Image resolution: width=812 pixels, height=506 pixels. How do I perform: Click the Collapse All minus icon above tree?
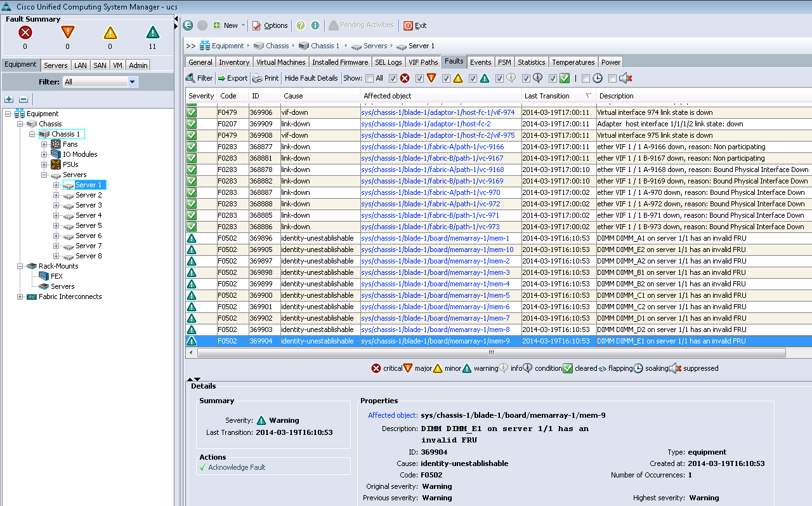[x=23, y=99]
